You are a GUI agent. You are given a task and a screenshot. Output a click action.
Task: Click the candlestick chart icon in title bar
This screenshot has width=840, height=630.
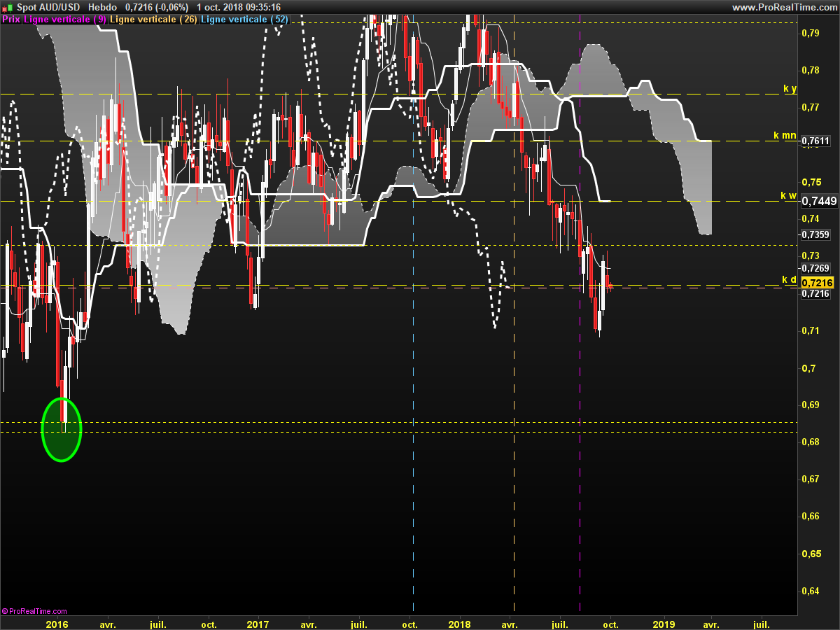(x=7, y=7)
